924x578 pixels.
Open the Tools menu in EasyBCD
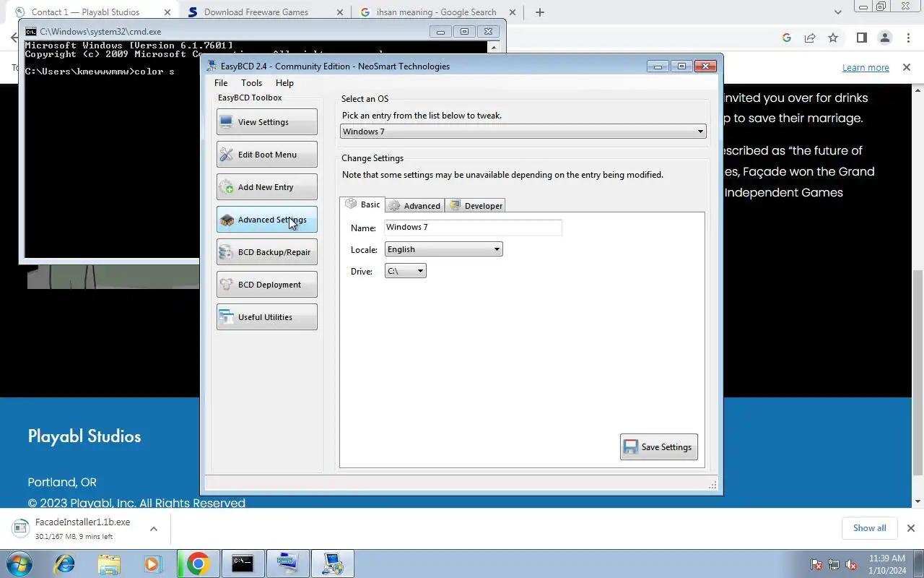tap(251, 83)
